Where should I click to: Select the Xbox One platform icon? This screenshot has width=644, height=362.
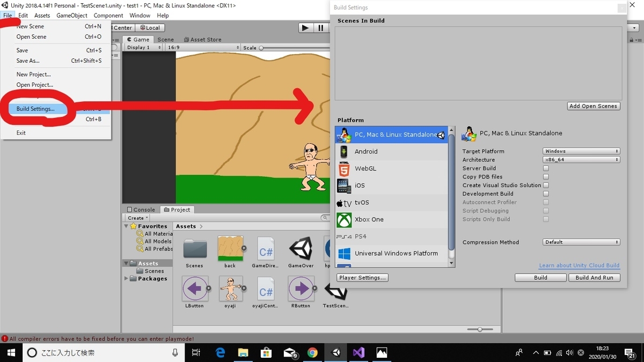pyautogui.click(x=344, y=219)
